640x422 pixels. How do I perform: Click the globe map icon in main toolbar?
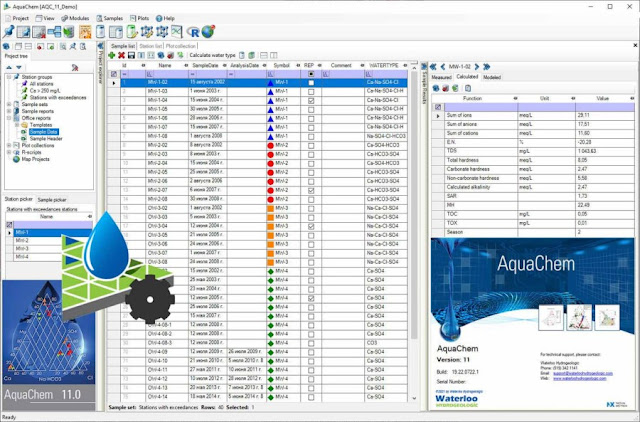click(x=208, y=31)
